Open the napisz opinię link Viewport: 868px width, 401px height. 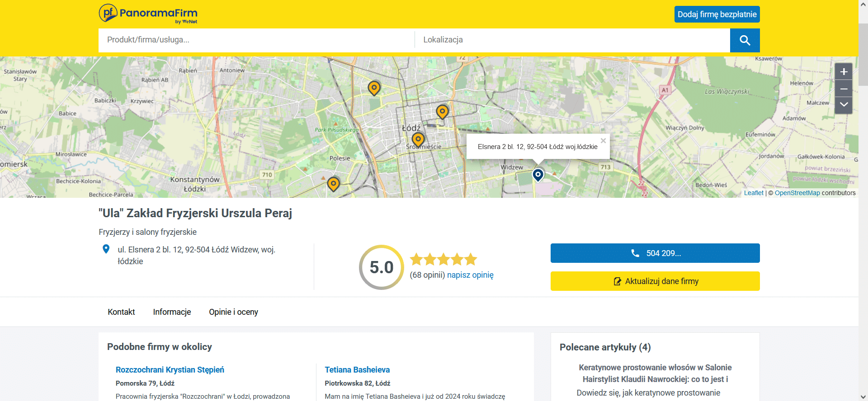point(470,275)
